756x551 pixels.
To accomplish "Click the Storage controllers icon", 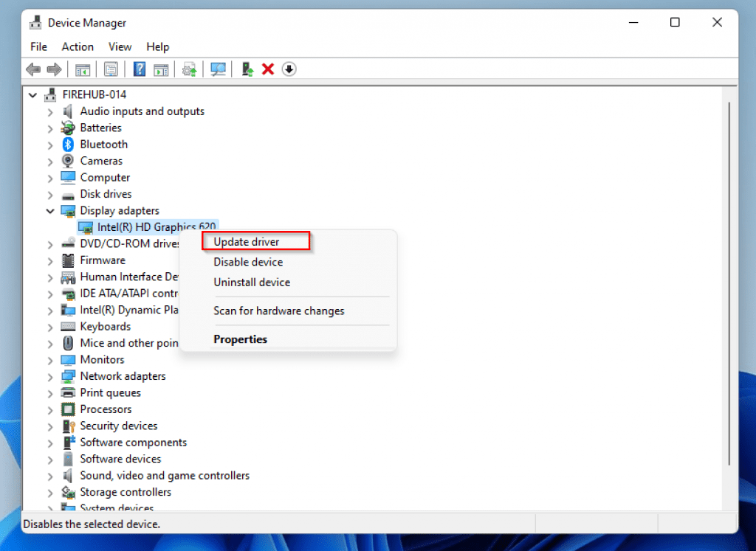I will (x=68, y=492).
